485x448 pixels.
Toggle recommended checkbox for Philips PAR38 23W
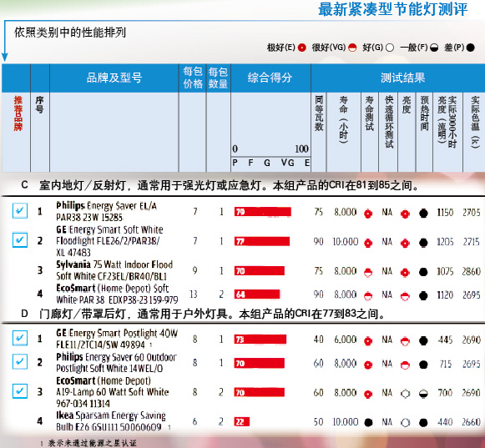(20, 211)
